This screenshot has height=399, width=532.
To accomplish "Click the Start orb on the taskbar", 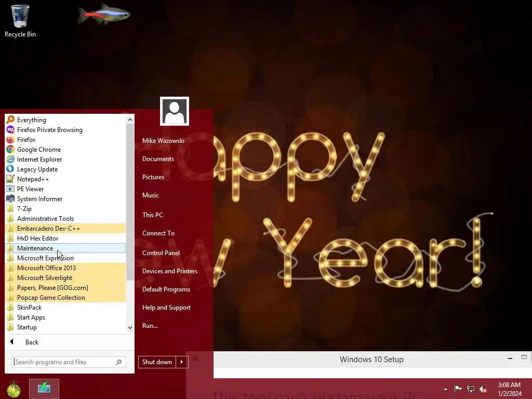I will point(14,389).
